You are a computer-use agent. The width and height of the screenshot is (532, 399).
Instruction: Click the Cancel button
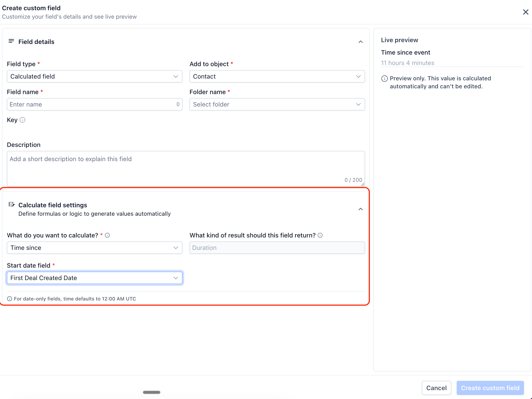(x=436, y=388)
